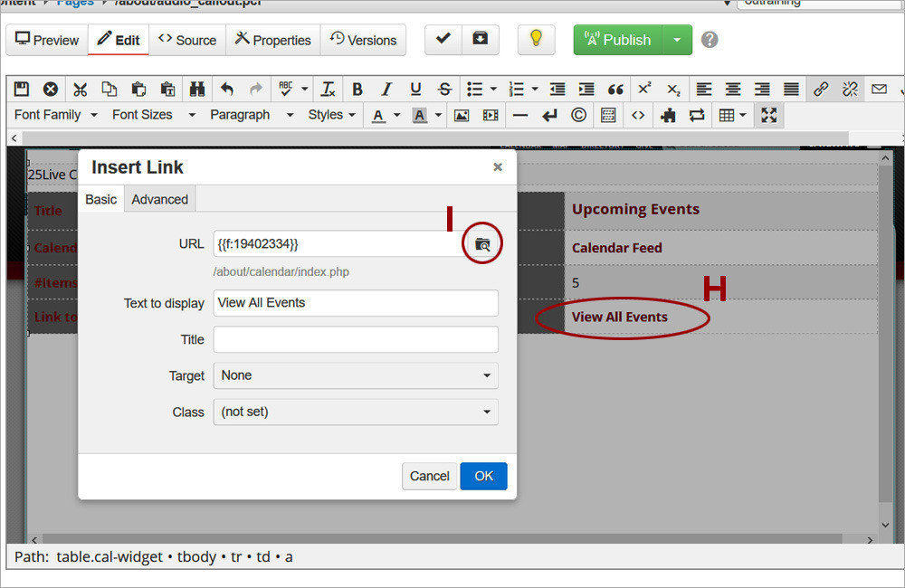Open the Publish options arrow
The image size is (905, 588).
677,40
